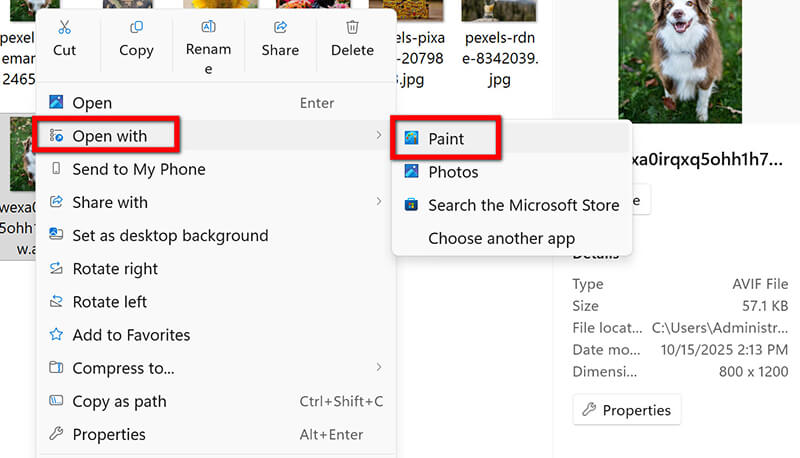Click Search the Microsoft Store option

pyautogui.click(x=509, y=205)
